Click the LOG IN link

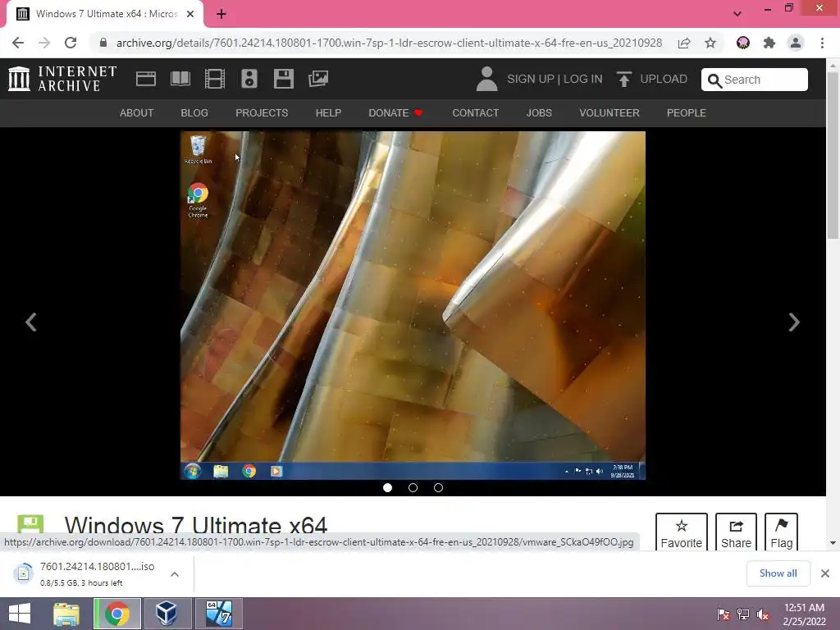(583, 80)
